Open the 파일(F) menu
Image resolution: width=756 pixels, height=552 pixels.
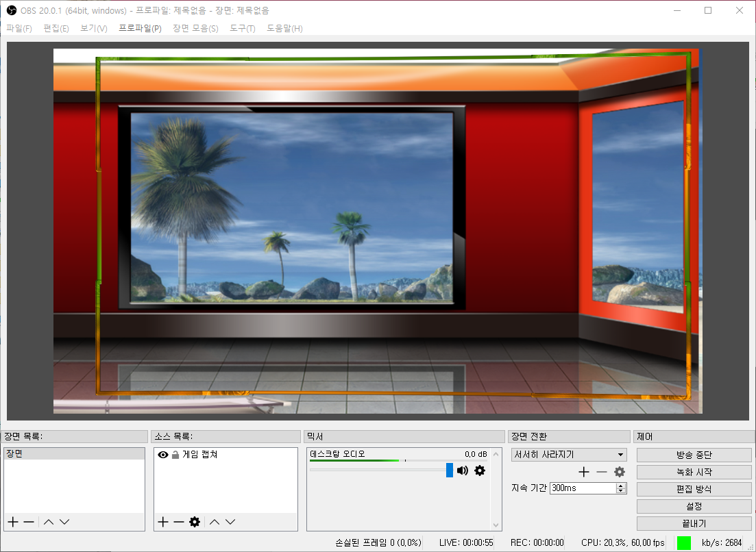pyautogui.click(x=19, y=28)
